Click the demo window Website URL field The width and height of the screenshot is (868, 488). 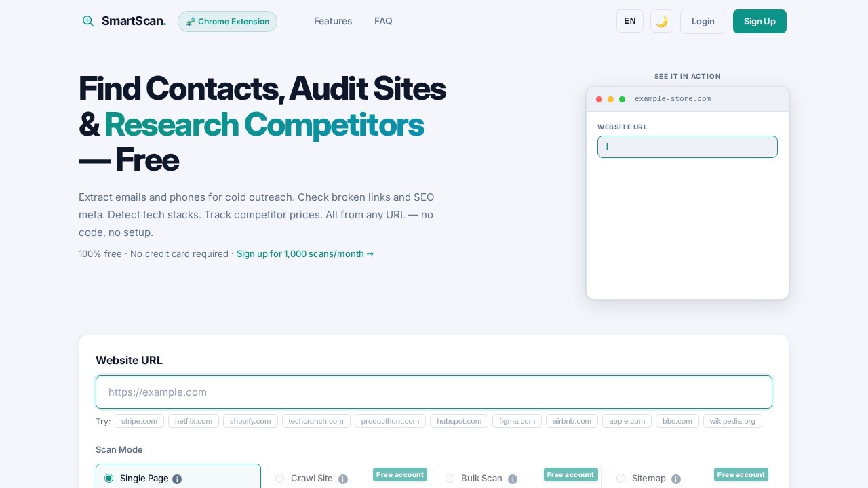(688, 146)
